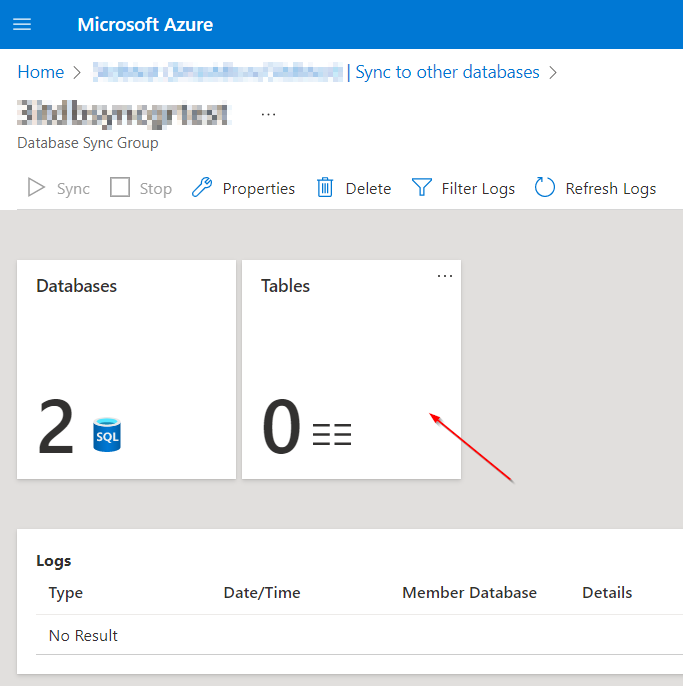
Task: Click the Databases count of 2
Action: click(x=56, y=426)
